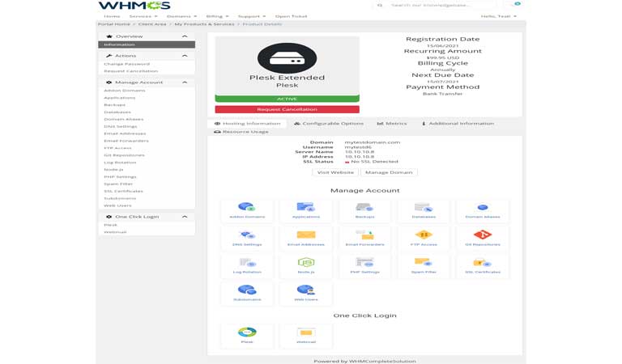Viewport: 622px width, 364px height.
Task: Collapse the Actions sidebar panel
Action: click(x=185, y=56)
